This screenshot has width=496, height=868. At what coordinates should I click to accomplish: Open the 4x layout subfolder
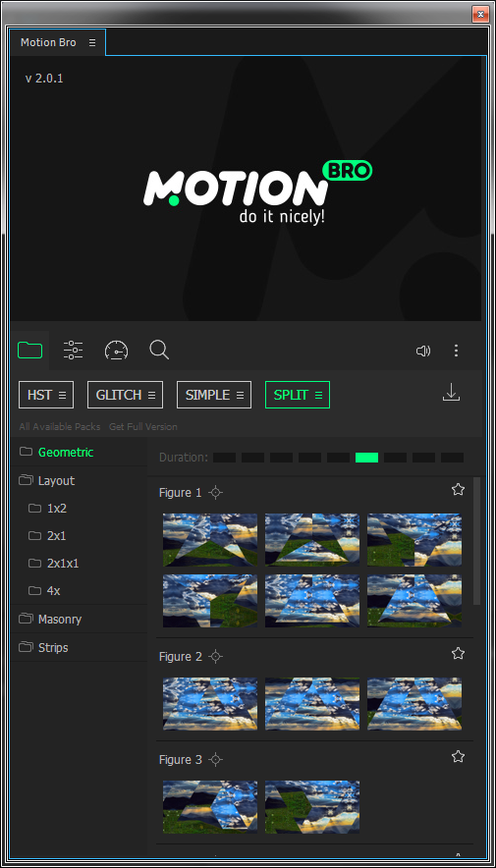point(79,591)
